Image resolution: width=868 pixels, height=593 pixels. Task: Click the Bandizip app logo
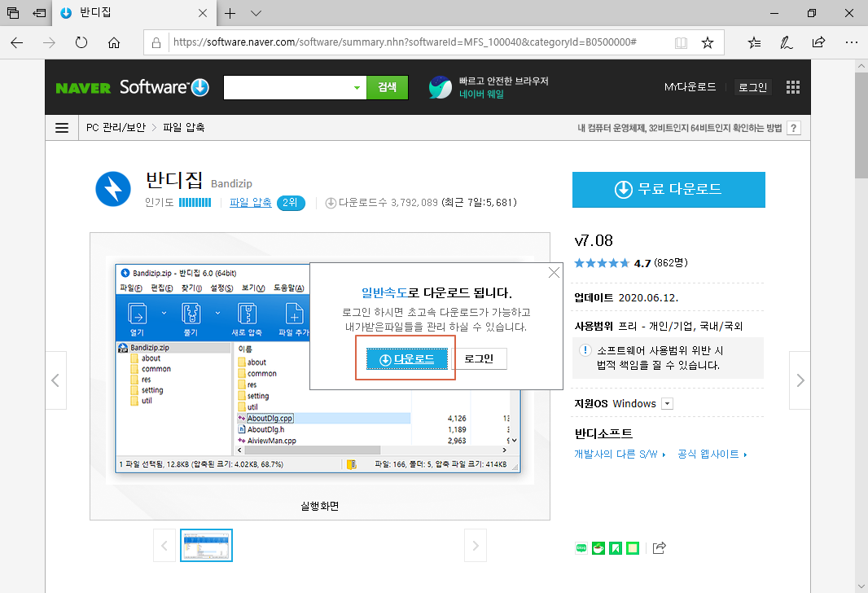[113, 189]
